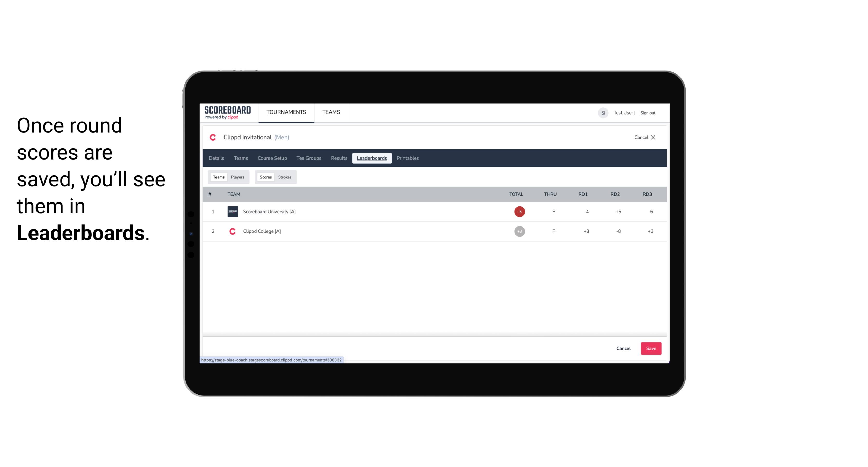Viewport: 868px width, 467px height.
Task: Click the Leaderboards tab
Action: (x=372, y=158)
